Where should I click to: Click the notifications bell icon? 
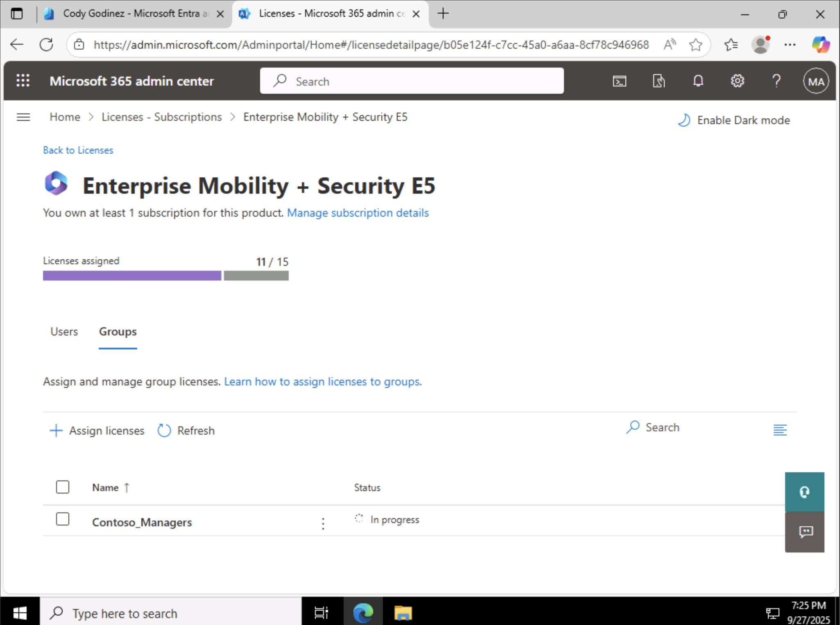(x=698, y=81)
